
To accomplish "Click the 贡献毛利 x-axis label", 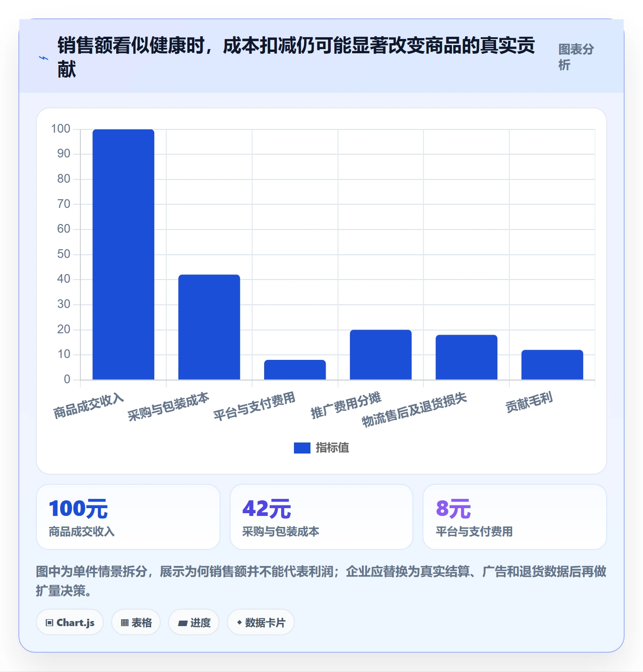I will point(529,403).
